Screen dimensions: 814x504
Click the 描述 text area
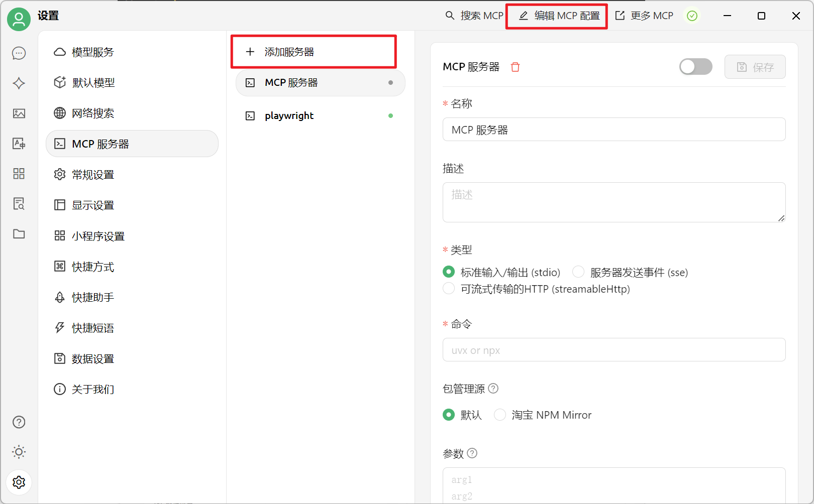pyautogui.click(x=614, y=202)
